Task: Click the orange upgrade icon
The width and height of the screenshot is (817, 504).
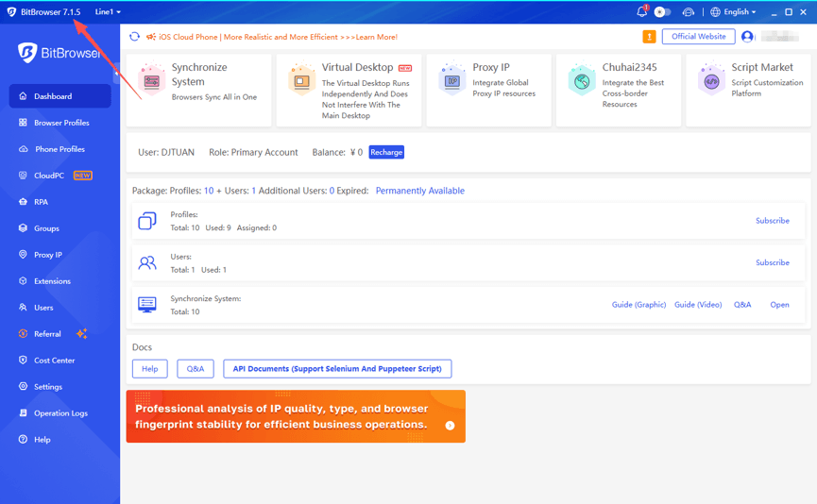Action: point(649,37)
